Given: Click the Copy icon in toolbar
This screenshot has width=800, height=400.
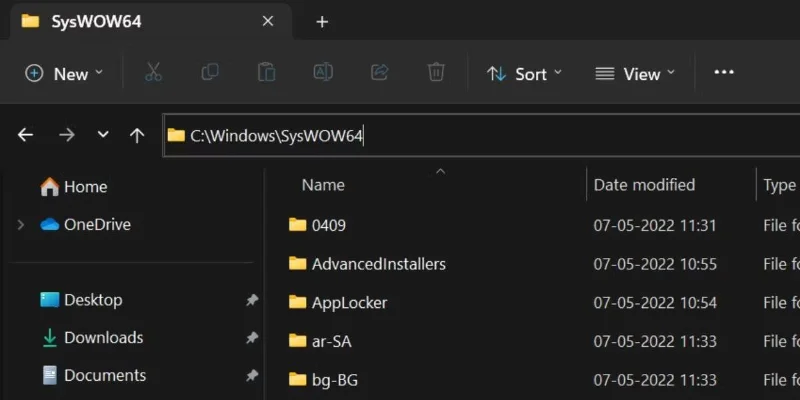Looking at the screenshot, I should pos(210,72).
